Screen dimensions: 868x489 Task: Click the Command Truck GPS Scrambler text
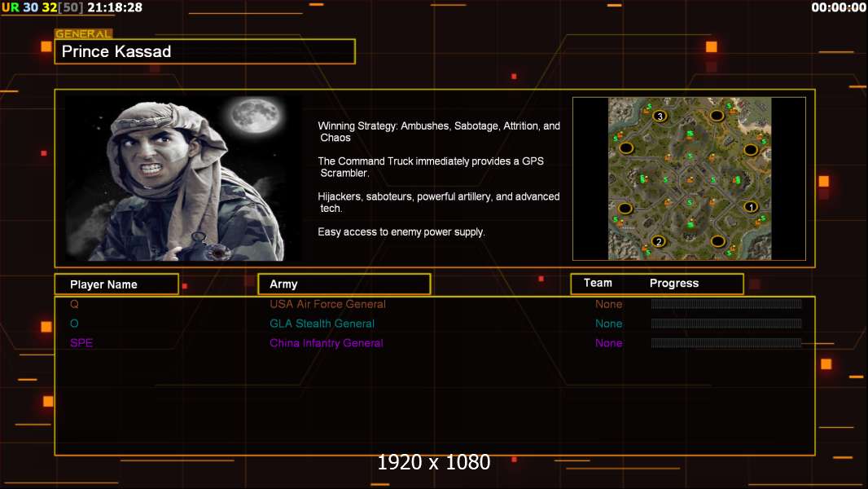431,167
